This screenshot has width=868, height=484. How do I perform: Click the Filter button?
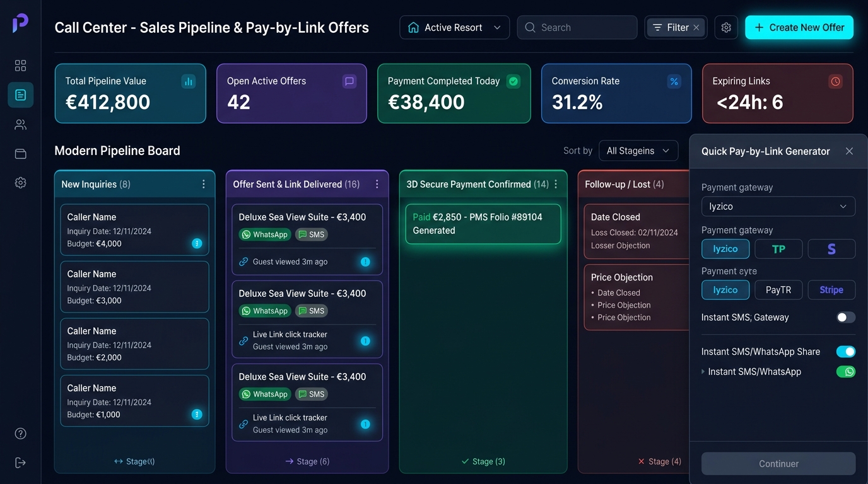676,28
